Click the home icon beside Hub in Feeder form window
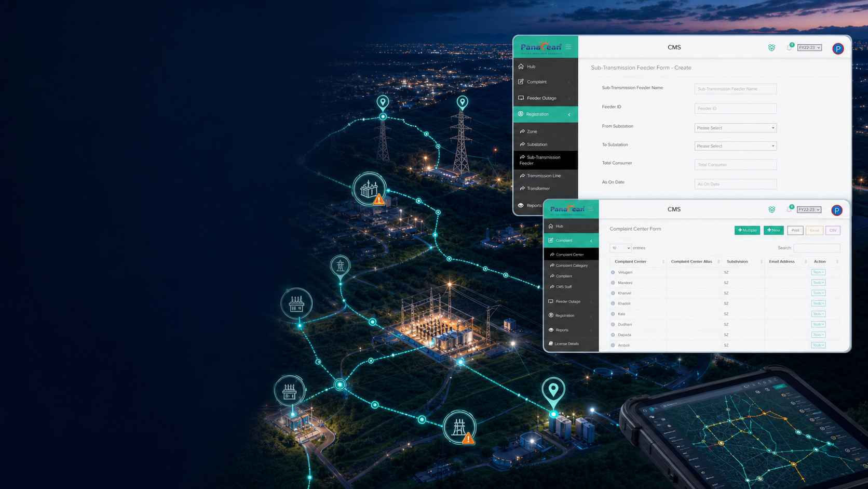868x489 pixels. click(x=521, y=67)
